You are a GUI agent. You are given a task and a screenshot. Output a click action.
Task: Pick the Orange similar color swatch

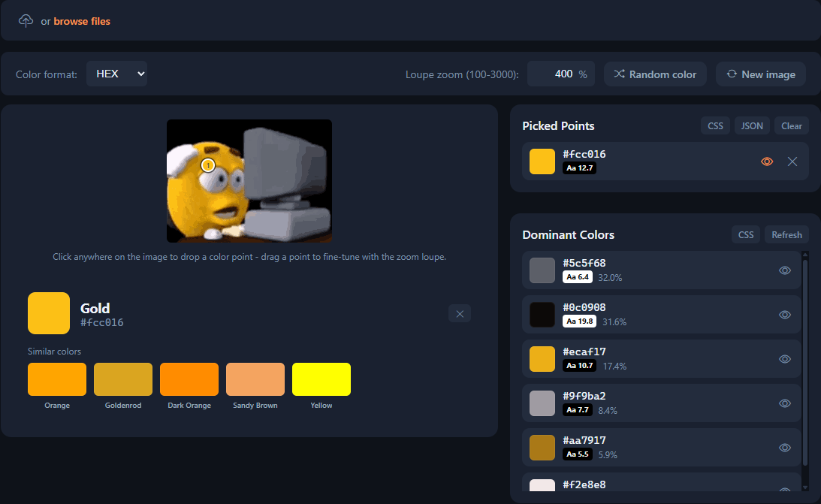coord(57,379)
